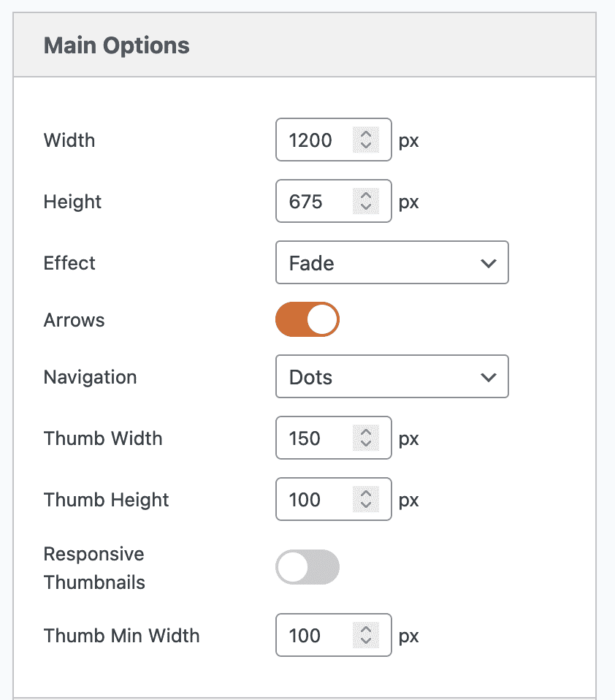
Task: Select the Thumb Width field showing 150
Action: [x=333, y=438]
